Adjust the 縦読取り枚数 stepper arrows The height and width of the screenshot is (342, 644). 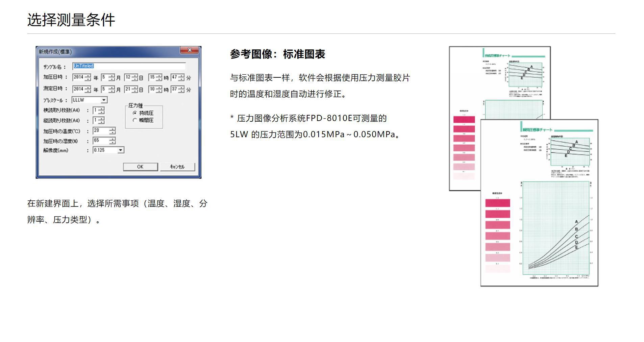coord(101,120)
